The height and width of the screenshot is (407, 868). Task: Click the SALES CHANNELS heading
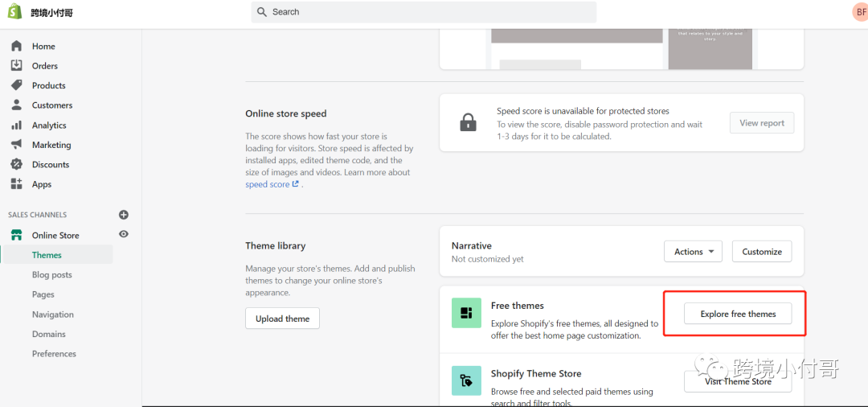point(37,214)
